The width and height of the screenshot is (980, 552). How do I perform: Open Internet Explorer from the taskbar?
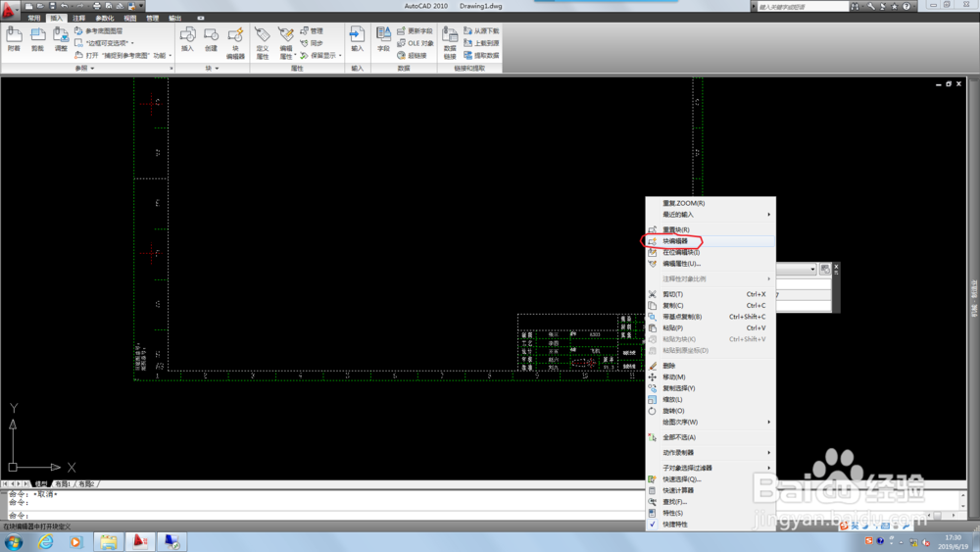point(46,542)
